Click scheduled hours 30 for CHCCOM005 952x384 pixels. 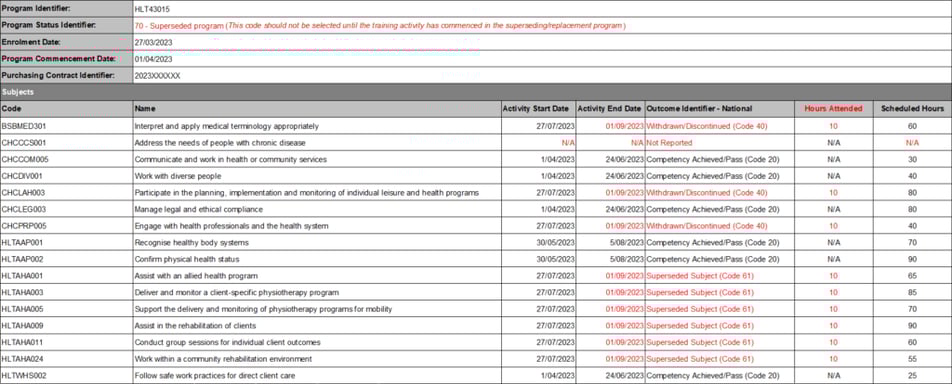click(x=913, y=159)
